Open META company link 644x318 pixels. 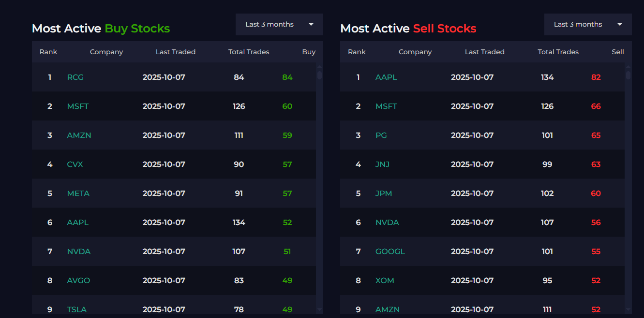click(78, 193)
